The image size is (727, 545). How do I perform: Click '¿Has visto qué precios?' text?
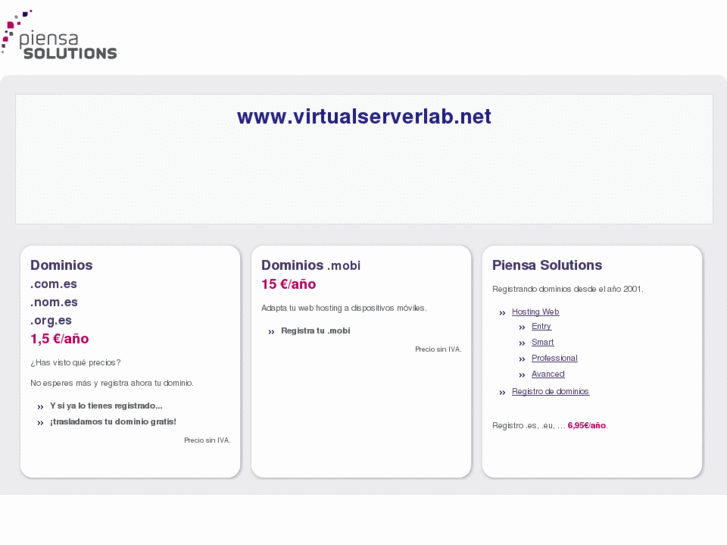pyautogui.click(x=76, y=363)
